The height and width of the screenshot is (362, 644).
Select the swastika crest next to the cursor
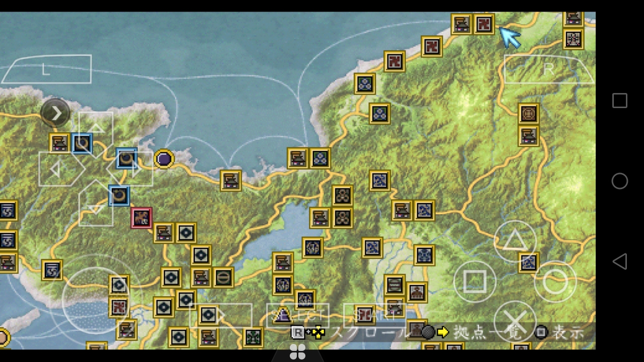pyautogui.click(x=484, y=24)
